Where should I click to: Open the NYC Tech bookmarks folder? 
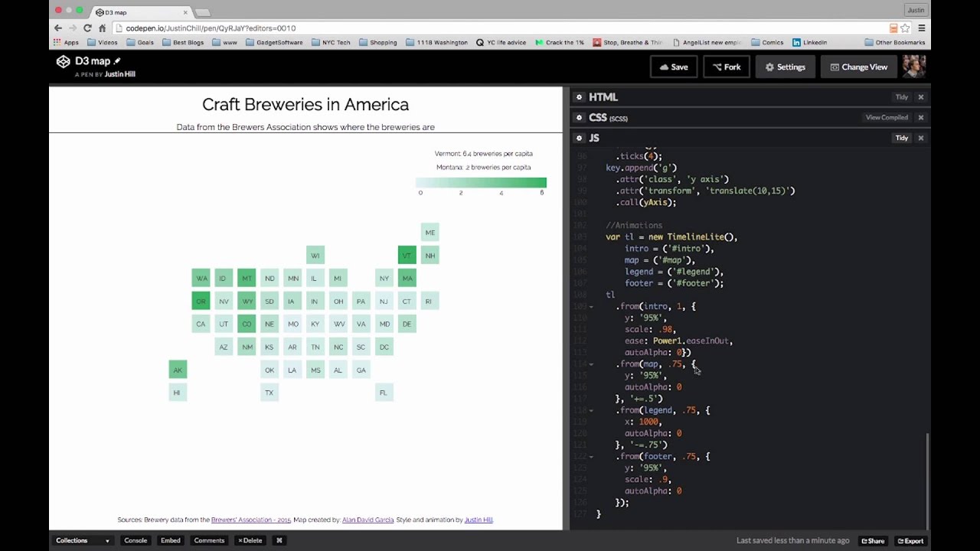click(x=331, y=43)
